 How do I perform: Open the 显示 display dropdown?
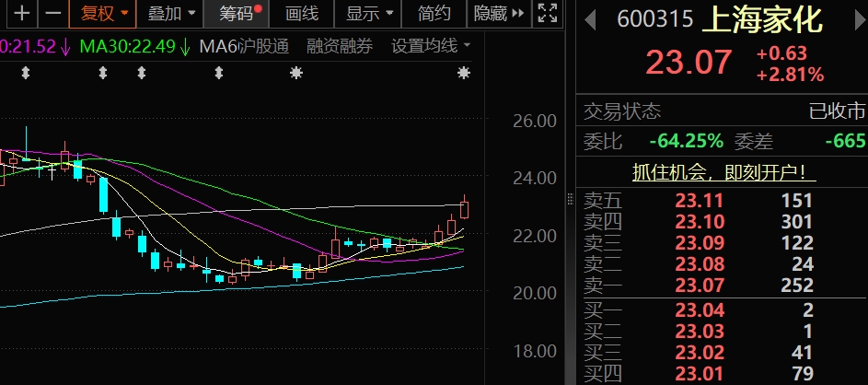point(371,13)
